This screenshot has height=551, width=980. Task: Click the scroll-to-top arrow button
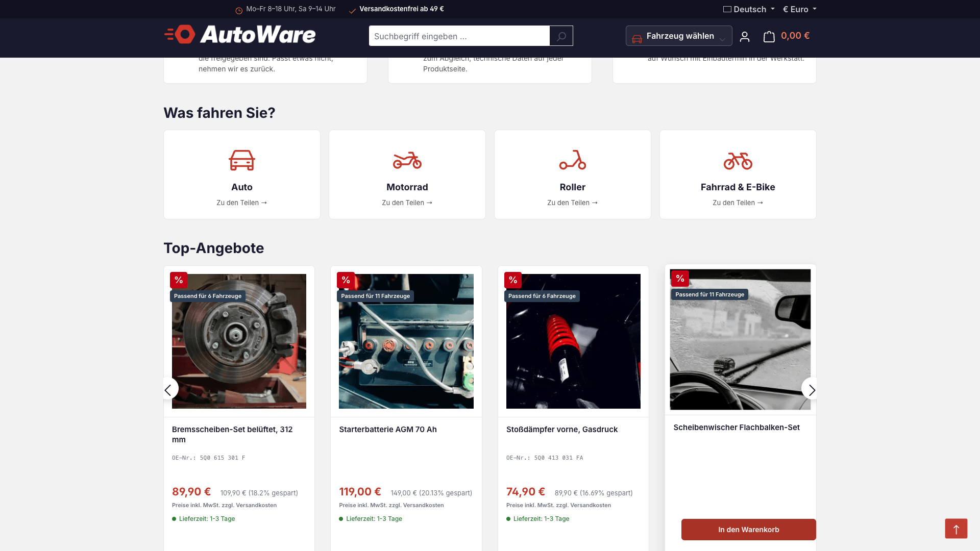[956, 529]
